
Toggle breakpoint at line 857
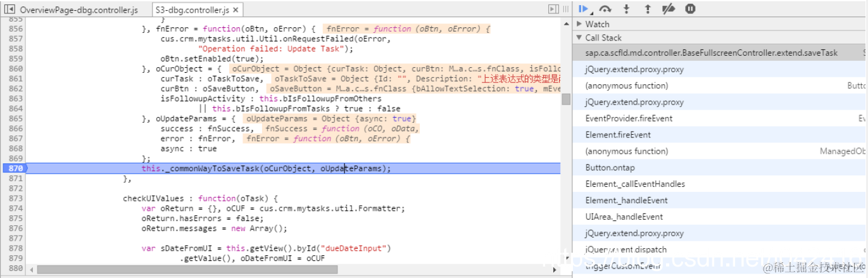[x=15, y=39]
